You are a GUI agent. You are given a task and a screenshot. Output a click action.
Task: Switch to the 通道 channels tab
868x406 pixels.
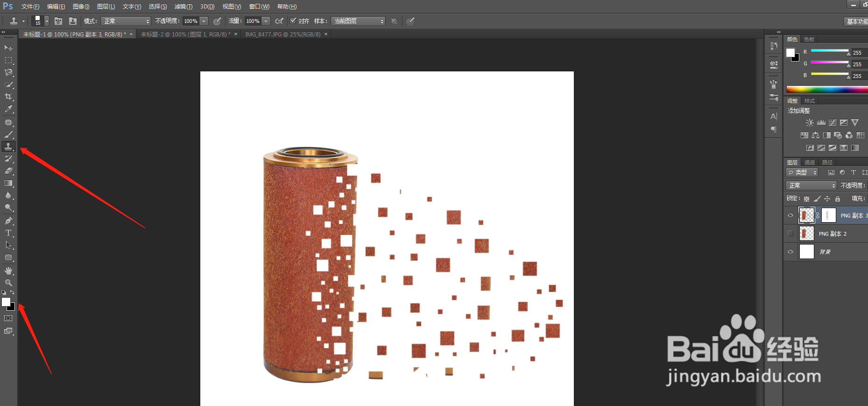pyautogui.click(x=810, y=162)
